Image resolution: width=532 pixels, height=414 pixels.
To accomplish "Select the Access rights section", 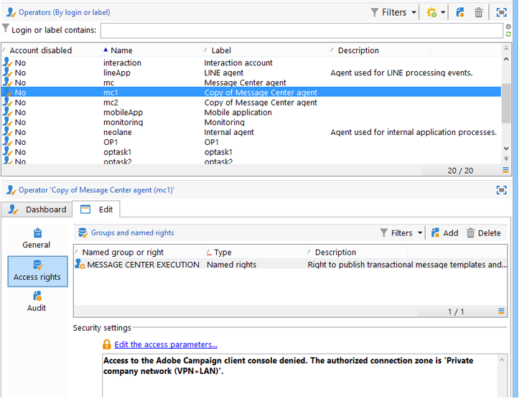I will [37, 272].
